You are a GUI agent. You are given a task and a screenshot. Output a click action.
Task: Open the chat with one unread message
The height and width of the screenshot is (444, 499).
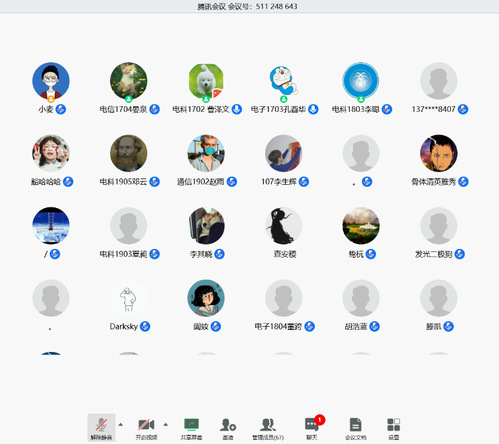coord(312,428)
